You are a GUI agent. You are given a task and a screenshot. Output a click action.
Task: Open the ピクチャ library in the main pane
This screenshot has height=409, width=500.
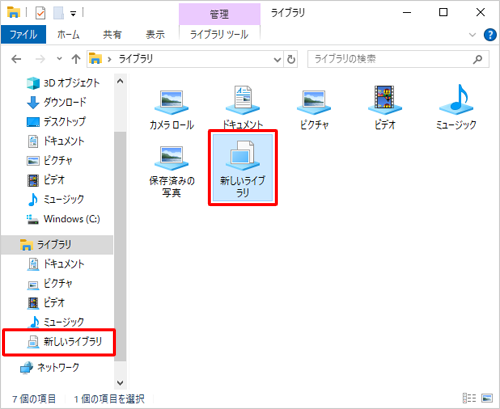click(314, 109)
